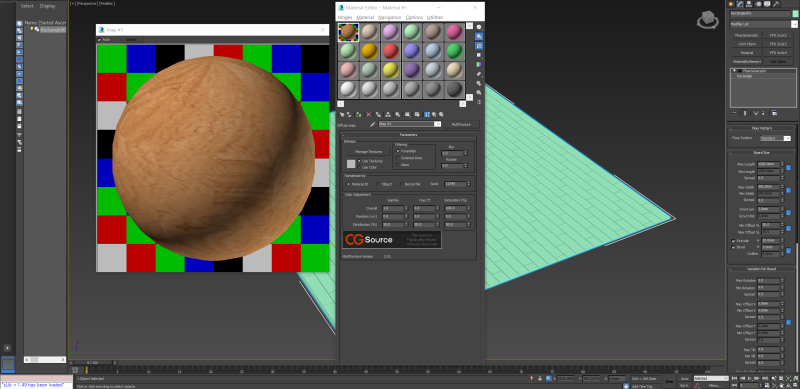Collapse the Parameters rollout in Material Editor
The height and width of the screenshot is (389, 800).
[x=408, y=135]
